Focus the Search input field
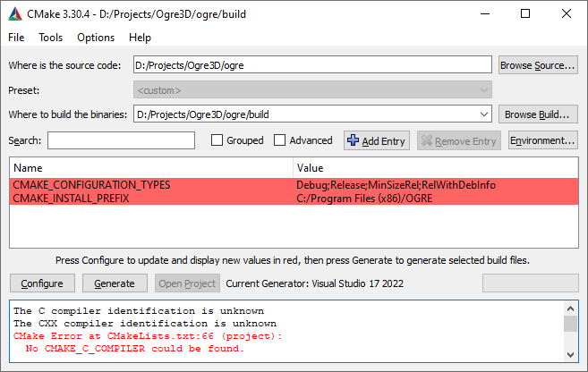The height and width of the screenshot is (372, 588). 121,140
